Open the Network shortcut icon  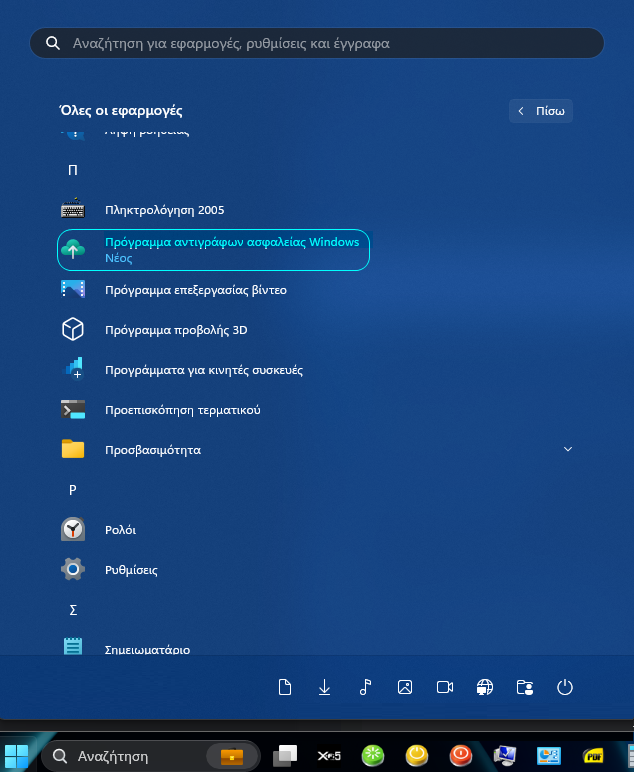click(x=485, y=687)
